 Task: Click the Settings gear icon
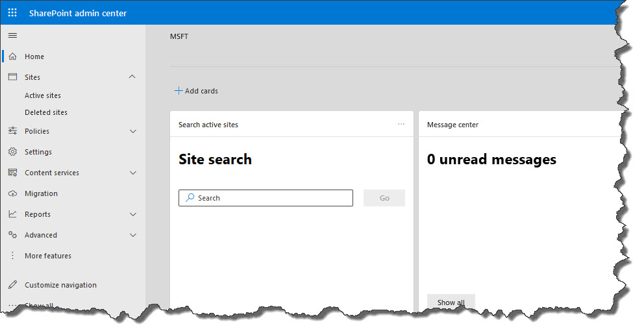tap(13, 151)
